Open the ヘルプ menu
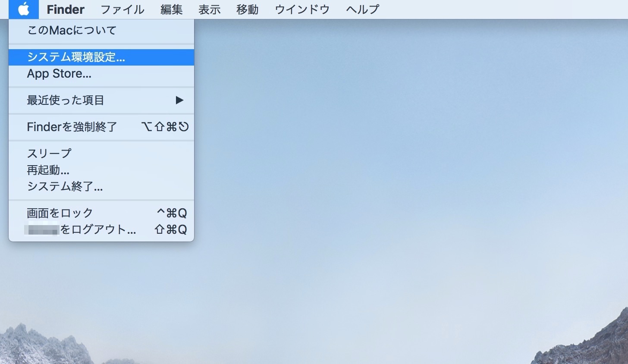Viewport: 628px width, 364px height. pos(363,9)
